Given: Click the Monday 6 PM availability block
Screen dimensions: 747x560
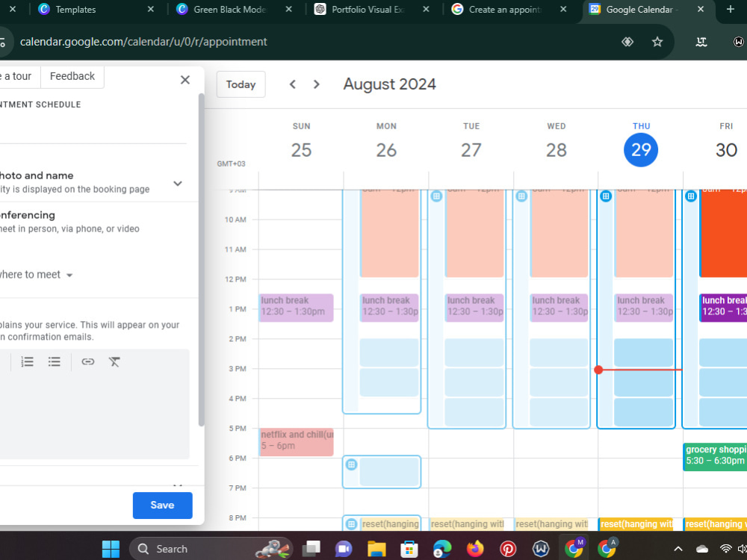Looking at the screenshot, I should (389, 472).
